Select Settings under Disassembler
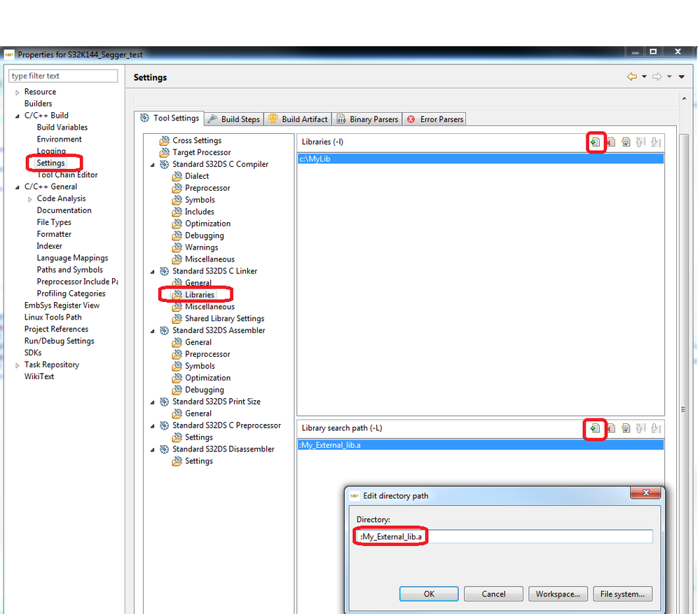 pos(199,460)
